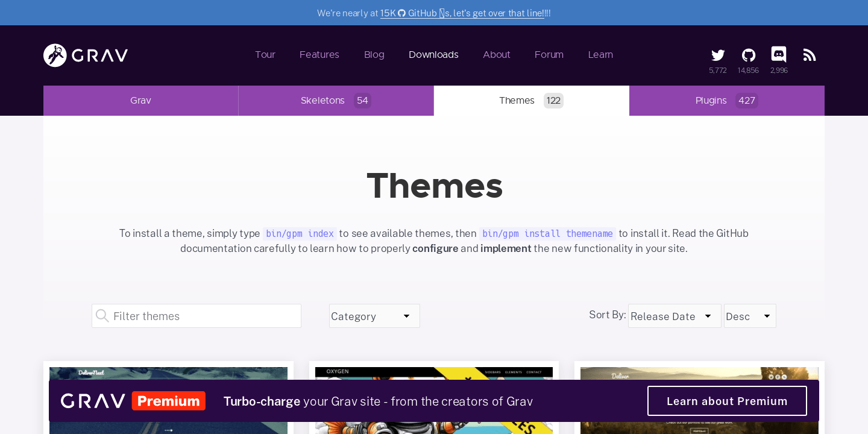Click Learn about Premium button
The width and height of the screenshot is (868, 434).
(x=726, y=401)
